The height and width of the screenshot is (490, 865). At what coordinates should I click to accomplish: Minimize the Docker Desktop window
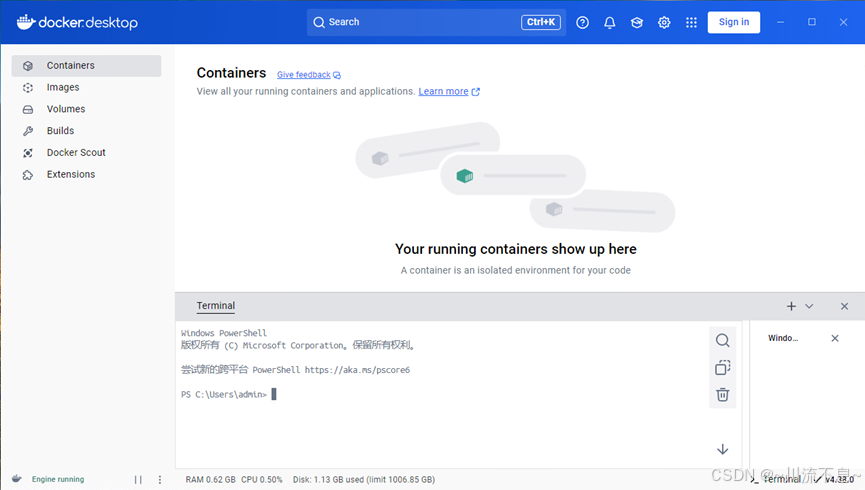(781, 22)
